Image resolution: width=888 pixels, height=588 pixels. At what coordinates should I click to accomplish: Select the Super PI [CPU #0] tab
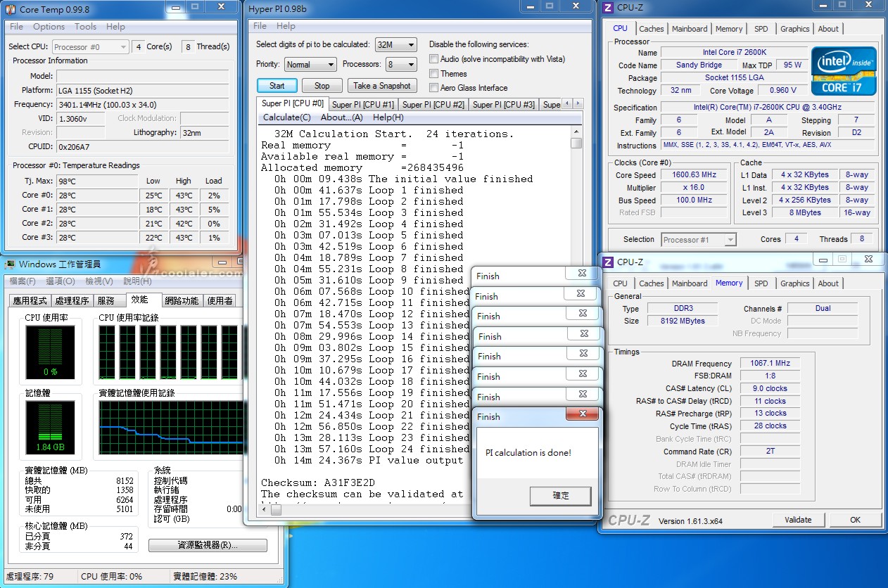click(x=293, y=103)
